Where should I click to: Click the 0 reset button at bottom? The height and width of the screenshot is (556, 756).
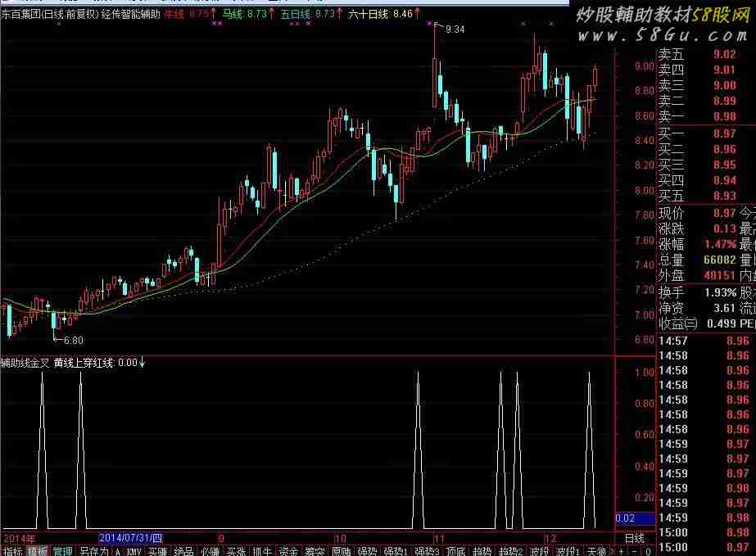(648, 552)
